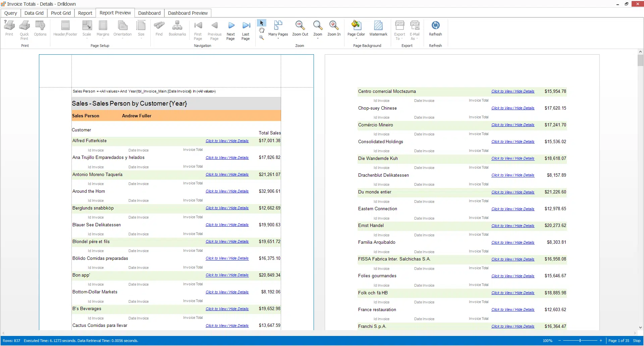Viewport: 644px width, 346px height.
Task: Click 'Page 1 of 35' in status bar
Action: (619, 341)
